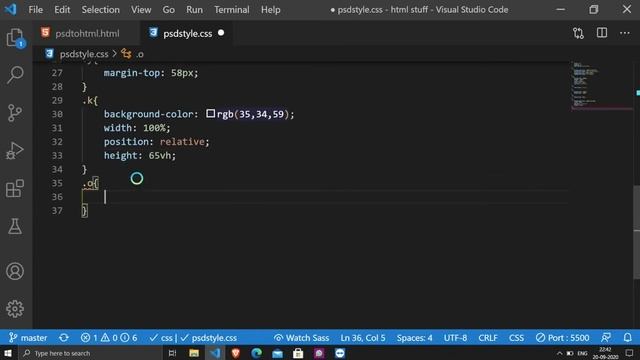
Task: Click the feedback icon in status bar
Action: tap(606, 338)
